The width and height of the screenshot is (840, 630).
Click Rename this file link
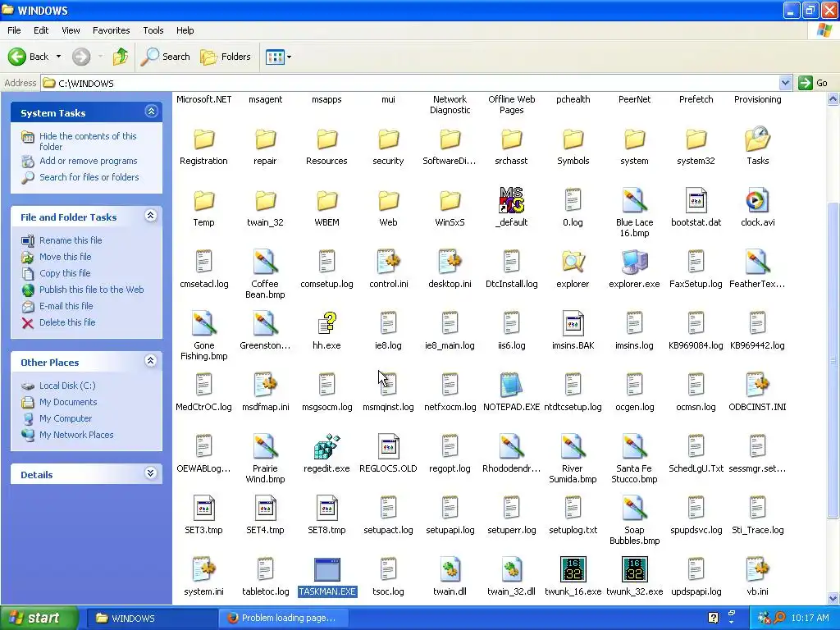[71, 240]
